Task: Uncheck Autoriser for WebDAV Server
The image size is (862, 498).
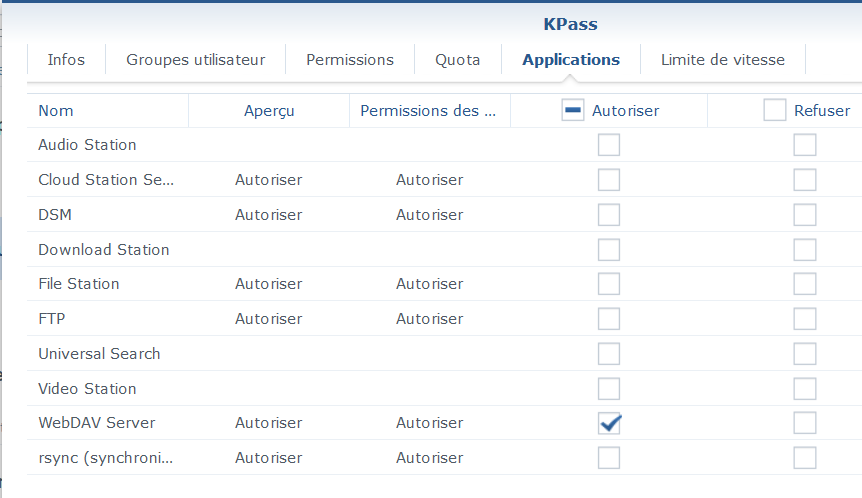Action: click(609, 423)
